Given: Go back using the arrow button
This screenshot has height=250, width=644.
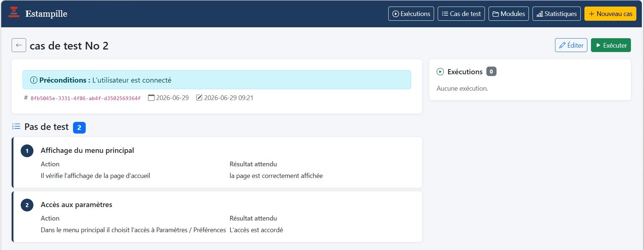Looking at the screenshot, I should tap(19, 45).
